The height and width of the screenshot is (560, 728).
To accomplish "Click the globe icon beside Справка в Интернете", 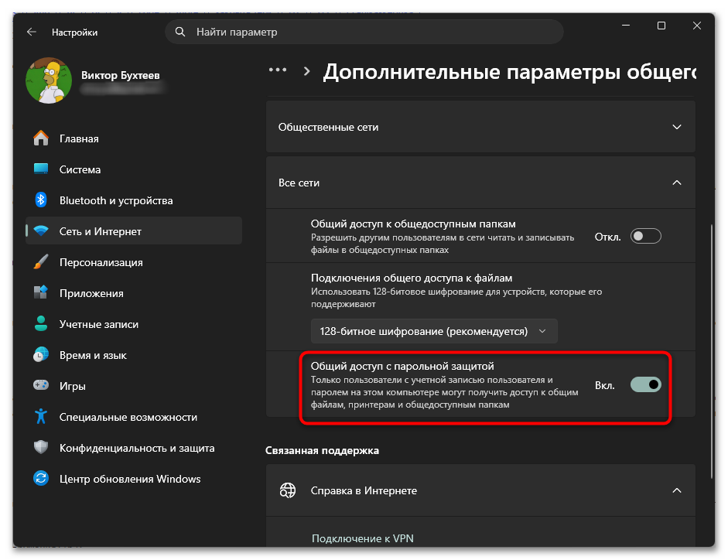I will [x=287, y=490].
